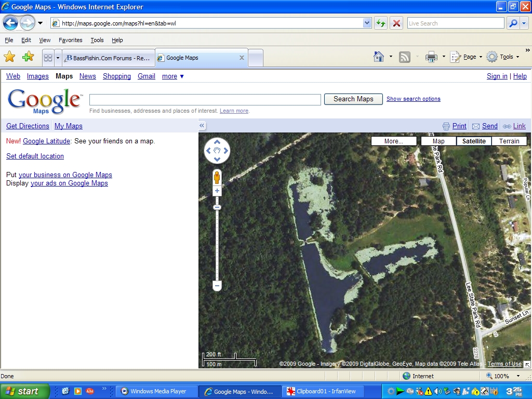Click the IE stop loading icon

(396, 23)
